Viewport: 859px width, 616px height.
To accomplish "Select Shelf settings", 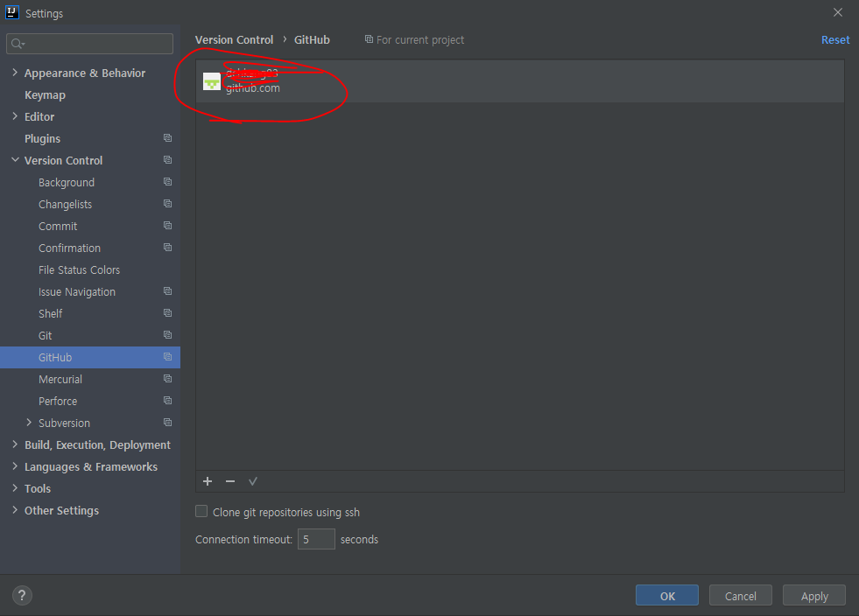I will [x=51, y=314].
